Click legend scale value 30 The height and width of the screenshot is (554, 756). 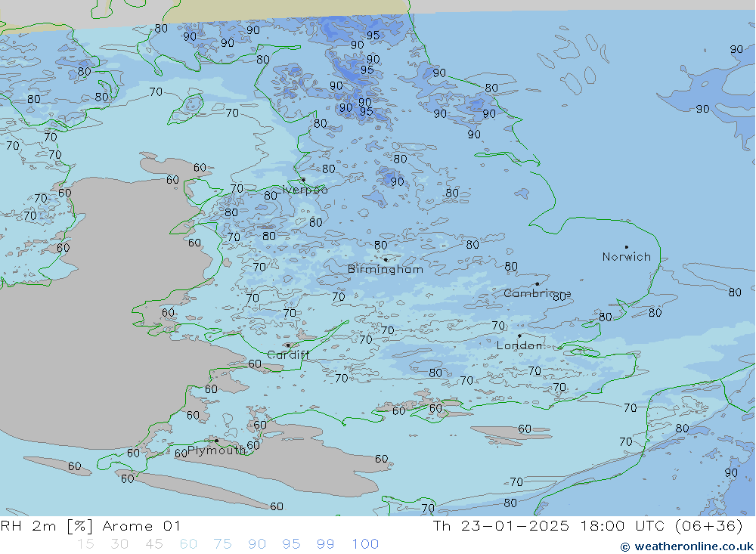(x=119, y=544)
